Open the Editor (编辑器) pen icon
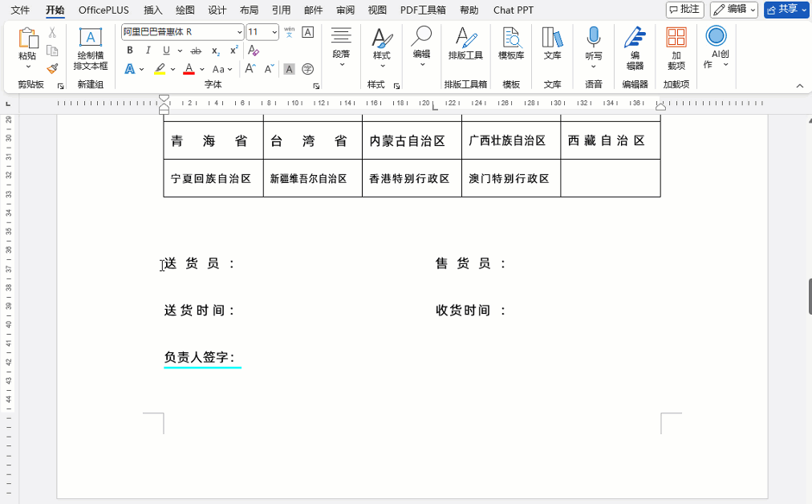This screenshot has height=504, width=812. 635,49
